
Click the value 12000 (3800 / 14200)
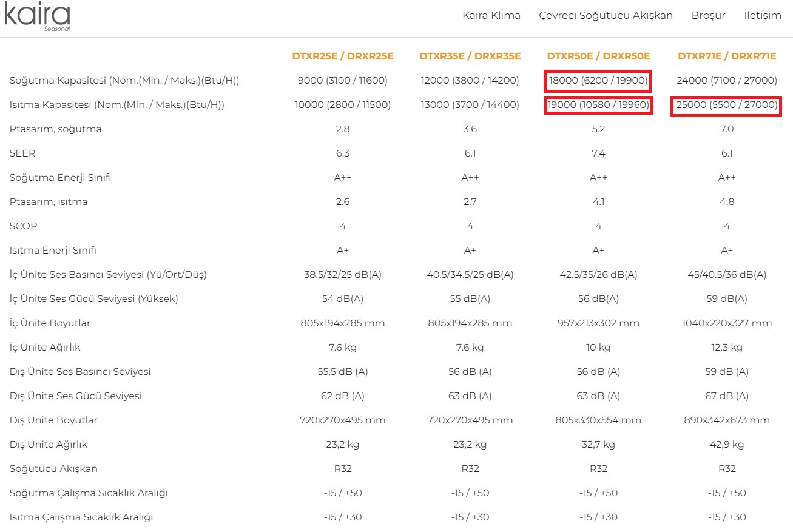(x=470, y=81)
